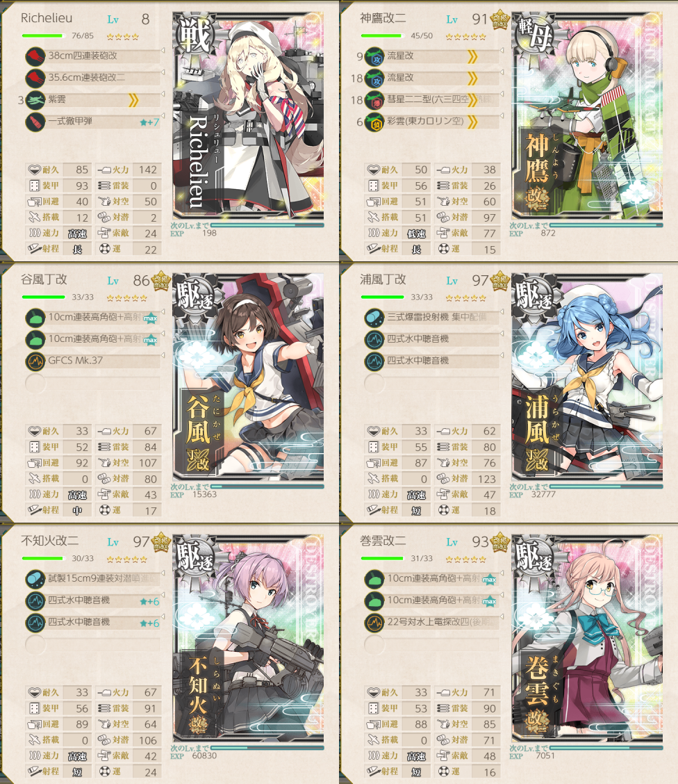Select the 紫雲 seaplane equipment icon
Viewport: 678px width, 784px height.
pos(35,99)
